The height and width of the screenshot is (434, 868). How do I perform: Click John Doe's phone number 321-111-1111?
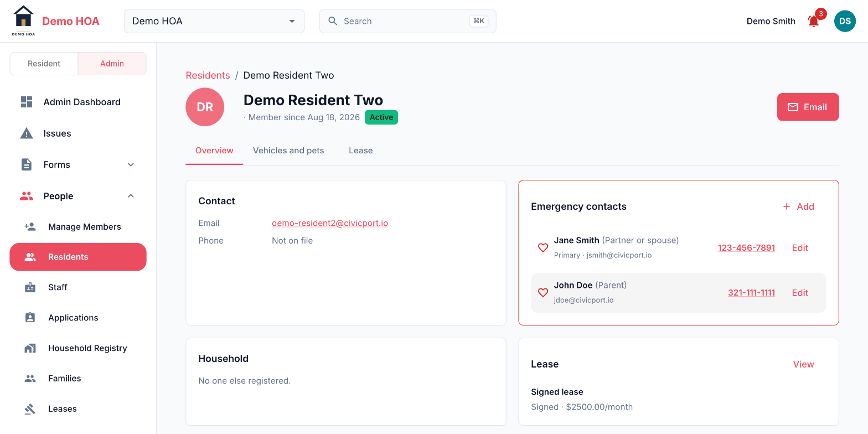(751, 293)
